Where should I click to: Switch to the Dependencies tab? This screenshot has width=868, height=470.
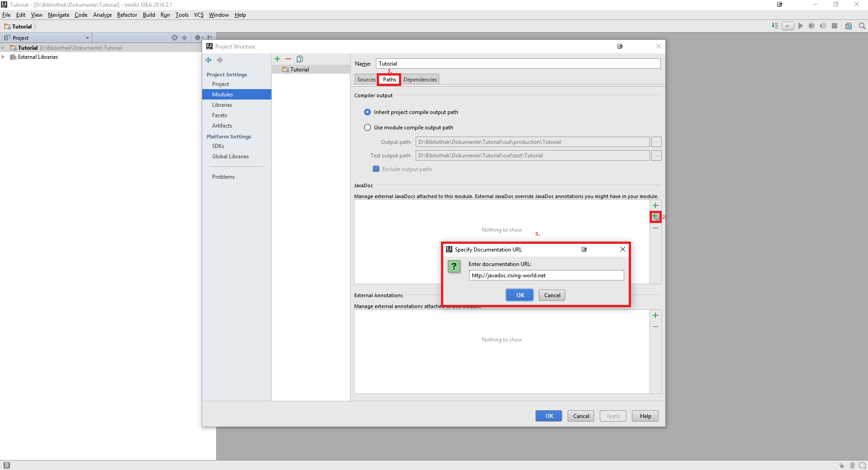[420, 80]
